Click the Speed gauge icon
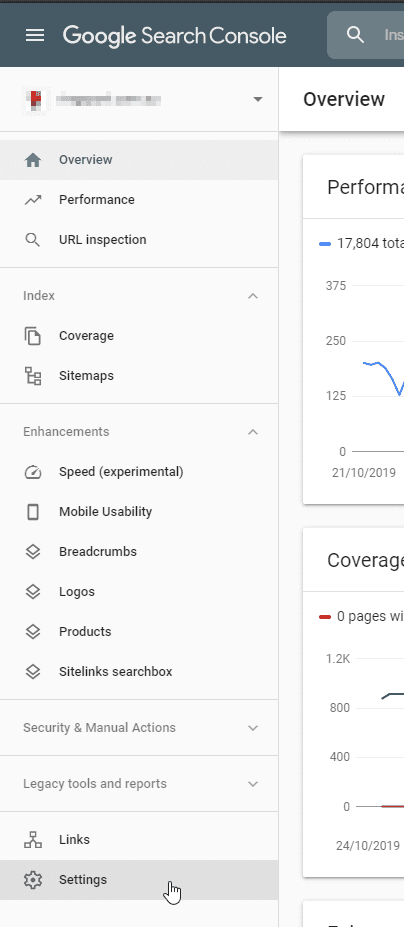Screen dimensions: 404x927 tap(33, 472)
